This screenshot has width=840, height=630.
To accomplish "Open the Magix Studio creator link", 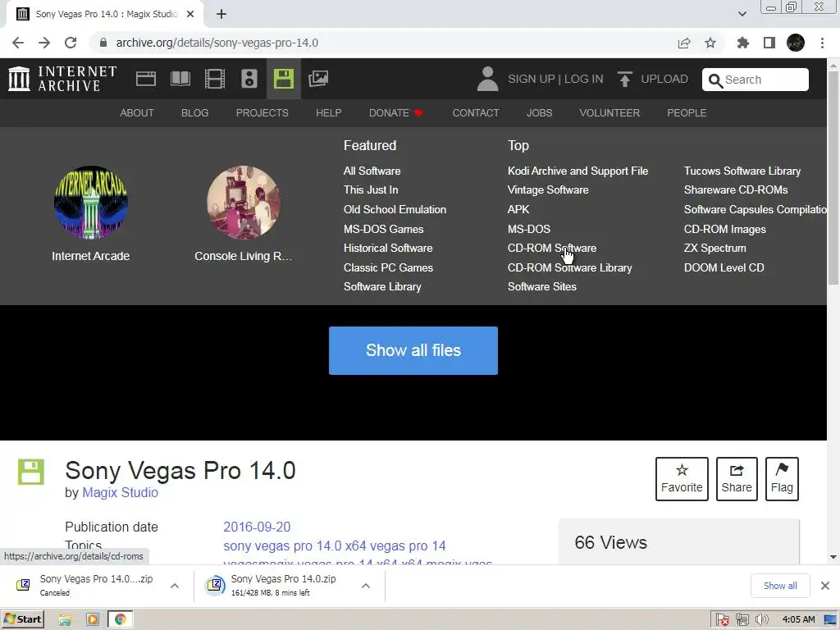I will coord(120,492).
